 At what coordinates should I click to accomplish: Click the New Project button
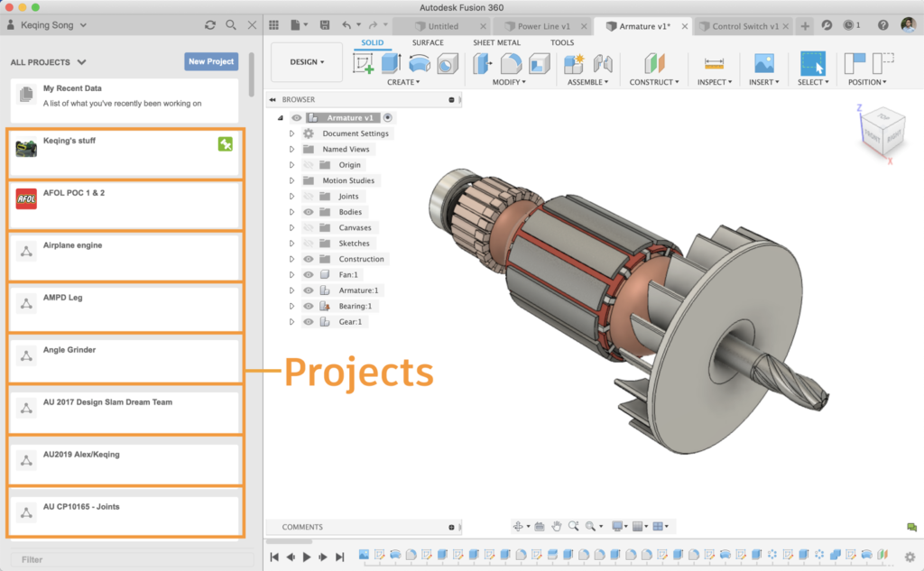click(x=210, y=61)
